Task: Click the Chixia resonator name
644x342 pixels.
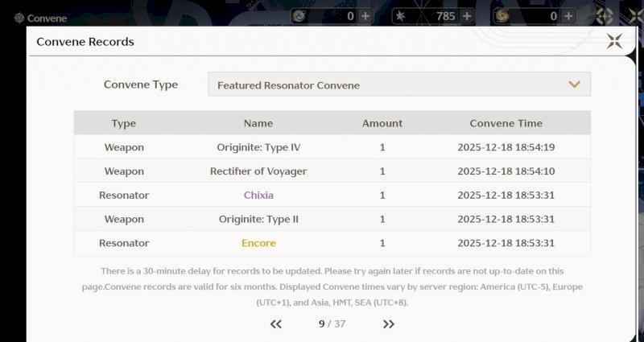Action: [258, 195]
